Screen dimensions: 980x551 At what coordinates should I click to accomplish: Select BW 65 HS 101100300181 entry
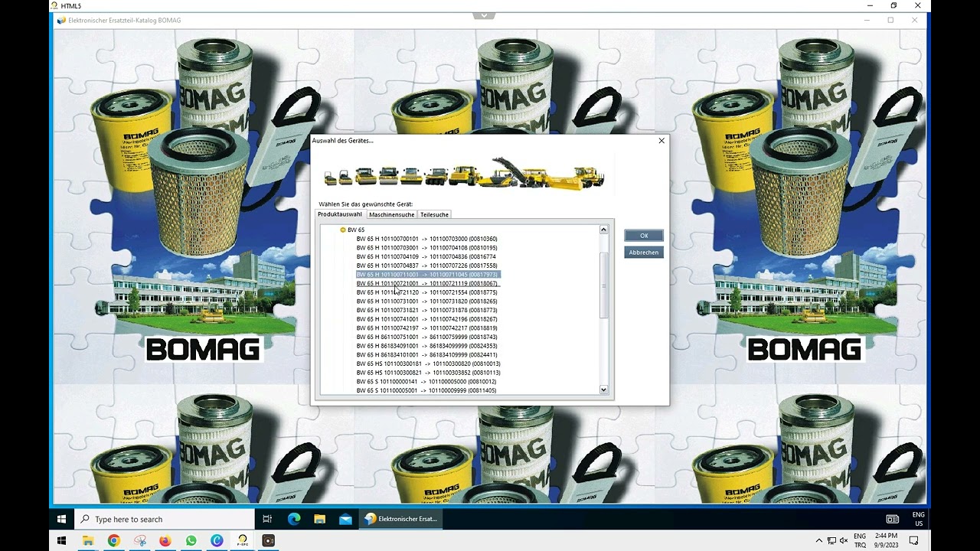click(428, 364)
